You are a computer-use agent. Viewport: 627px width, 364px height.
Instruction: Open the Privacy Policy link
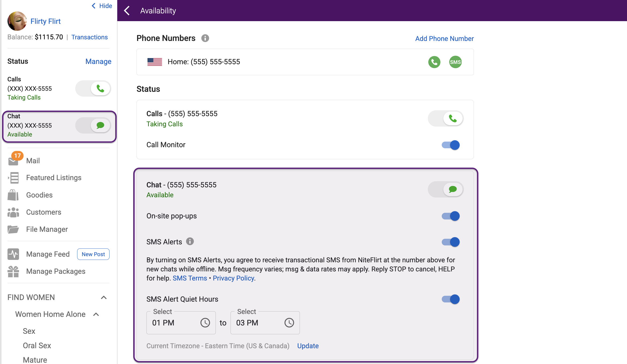pos(233,278)
